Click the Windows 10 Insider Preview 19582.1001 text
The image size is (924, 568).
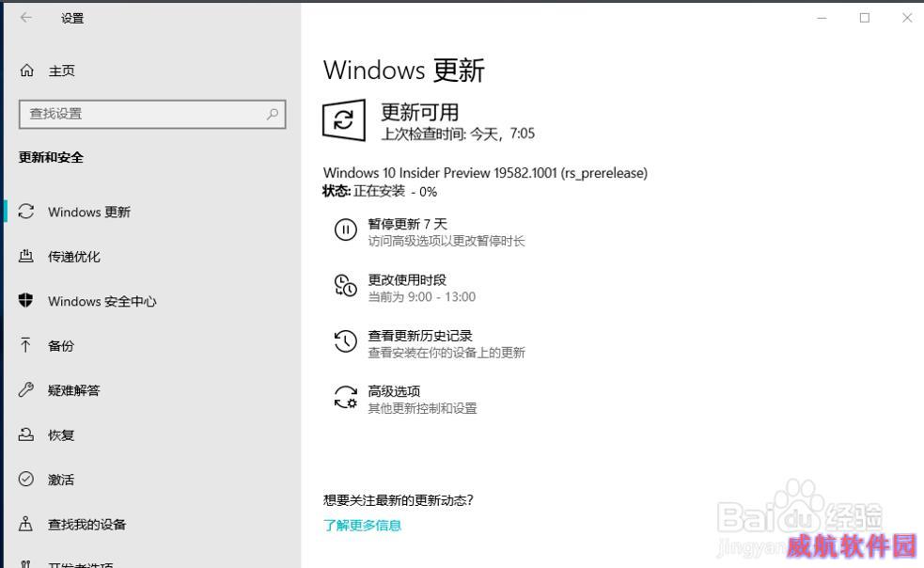click(x=486, y=173)
